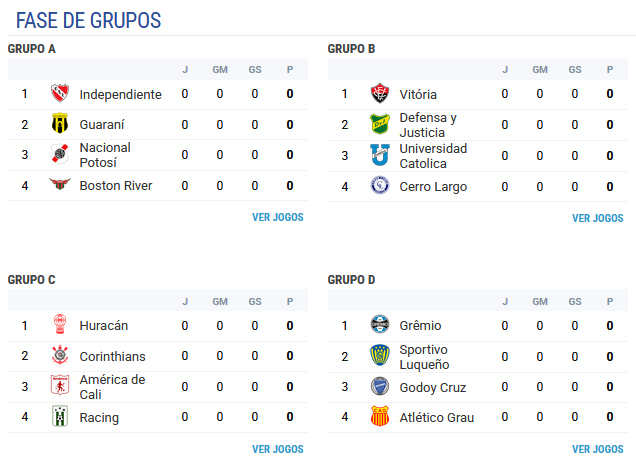Image resolution: width=636 pixels, height=466 pixels.
Task: Select the Universidad Catolica team name
Action: coord(433,156)
